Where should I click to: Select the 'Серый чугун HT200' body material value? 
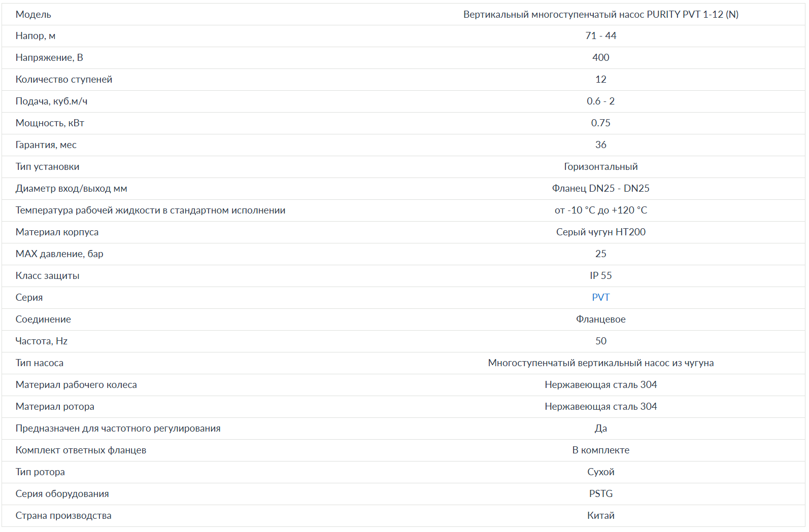coord(600,232)
